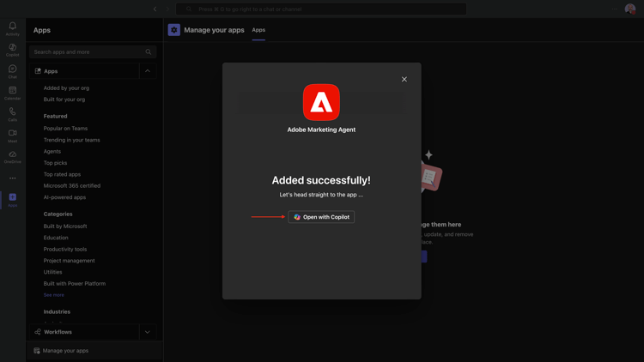Open Calls from the left rail
The width and height of the screenshot is (644, 362).
pos(12,114)
